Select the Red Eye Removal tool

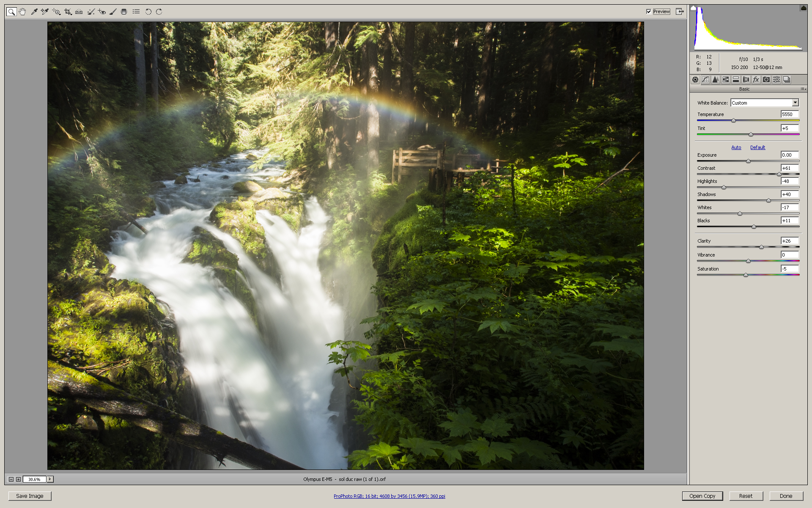pyautogui.click(x=101, y=12)
